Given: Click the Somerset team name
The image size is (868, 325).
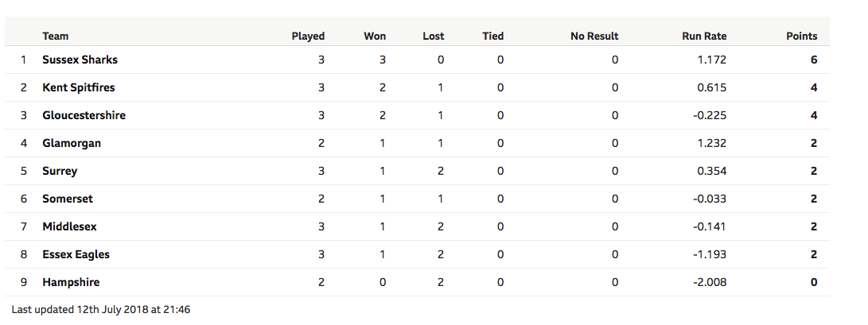Looking at the screenshot, I should (68, 199).
